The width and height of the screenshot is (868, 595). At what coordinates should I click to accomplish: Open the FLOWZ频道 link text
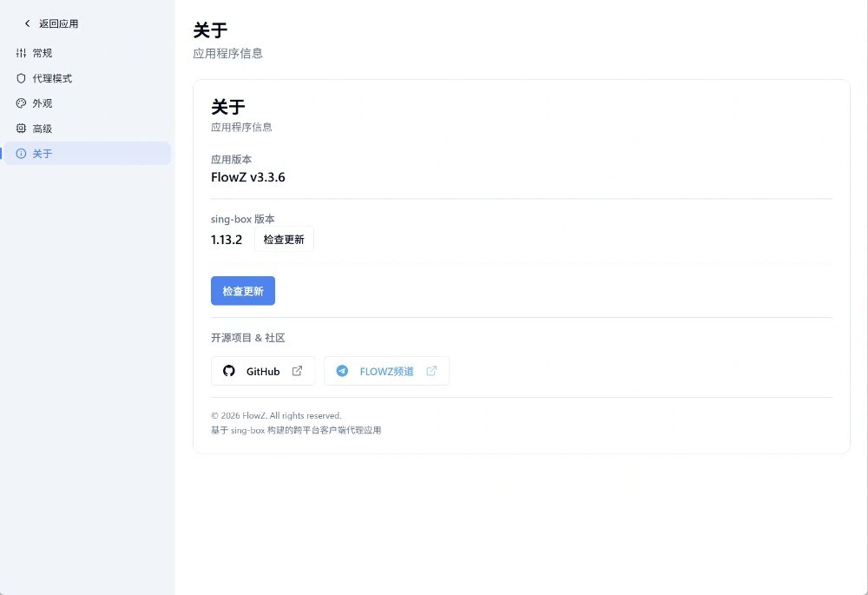tap(386, 371)
